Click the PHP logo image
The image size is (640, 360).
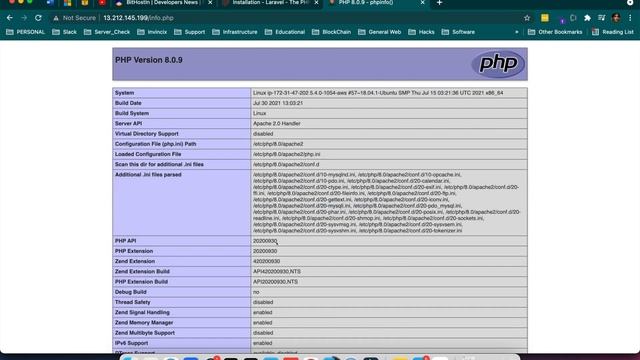point(498,64)
